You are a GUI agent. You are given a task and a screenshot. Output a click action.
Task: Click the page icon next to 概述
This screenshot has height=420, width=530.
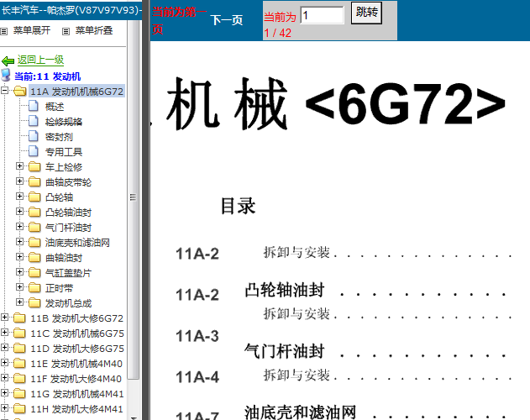coord(34,106)
